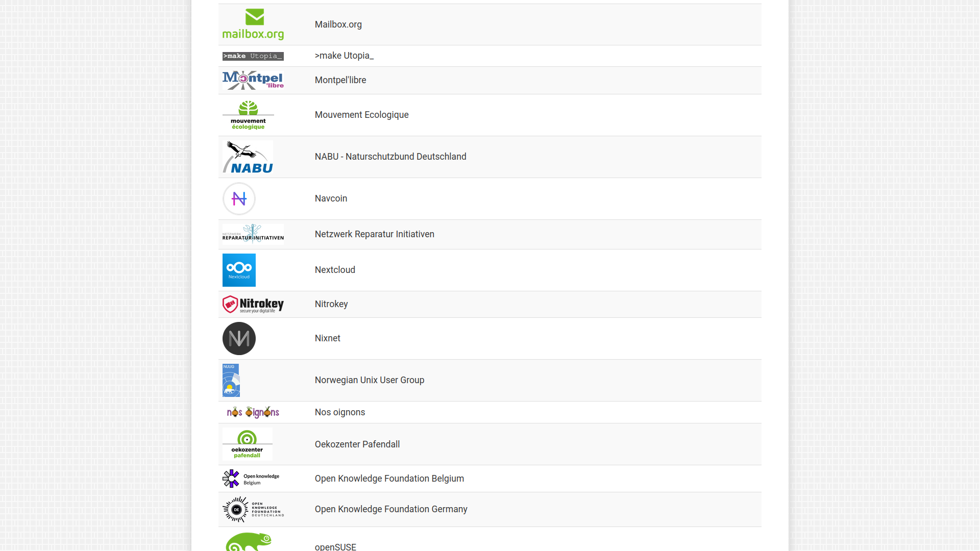Screen dimensions: 980x551
Task: Open the Mailbox.org text entry
Action: click(x=338, y=24)
